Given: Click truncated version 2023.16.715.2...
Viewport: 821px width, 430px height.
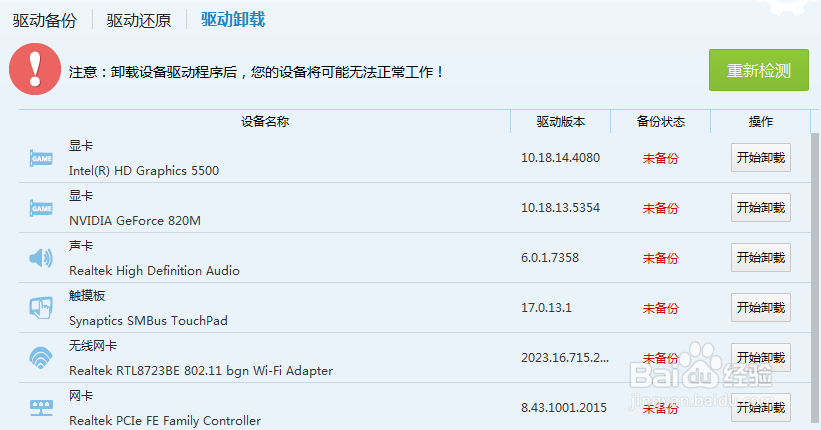Looking at the screenshot, I should (x=565, y=358).
